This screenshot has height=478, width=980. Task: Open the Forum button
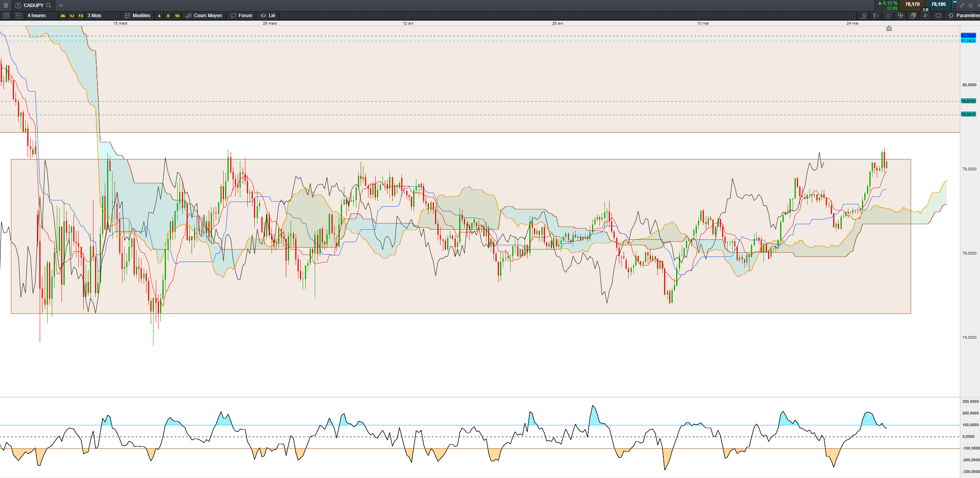[x=241, y=16]
